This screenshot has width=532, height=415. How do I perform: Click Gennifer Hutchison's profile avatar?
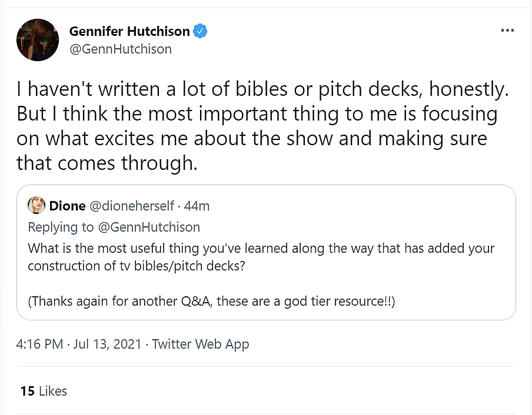click(38, 40)
